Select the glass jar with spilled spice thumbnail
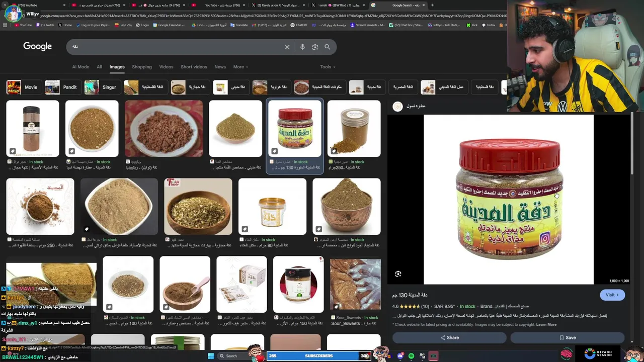644x362 pixels. (x=354, y=129)
